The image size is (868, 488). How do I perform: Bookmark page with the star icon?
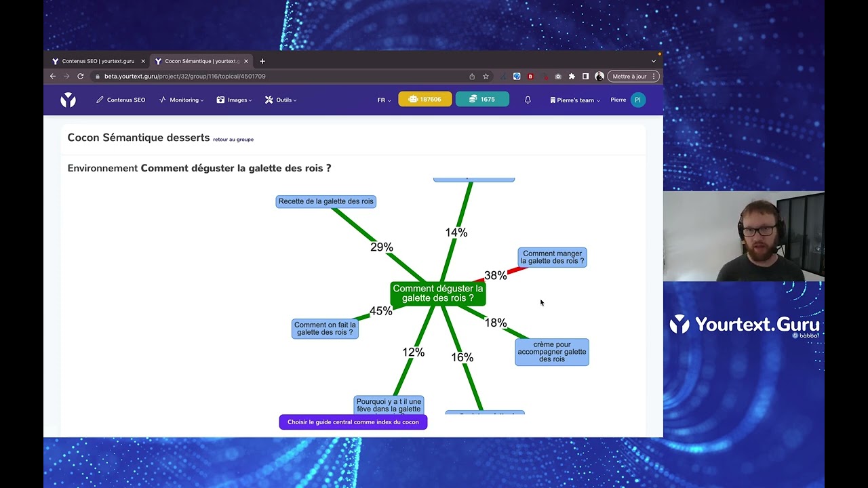point(486,77)
